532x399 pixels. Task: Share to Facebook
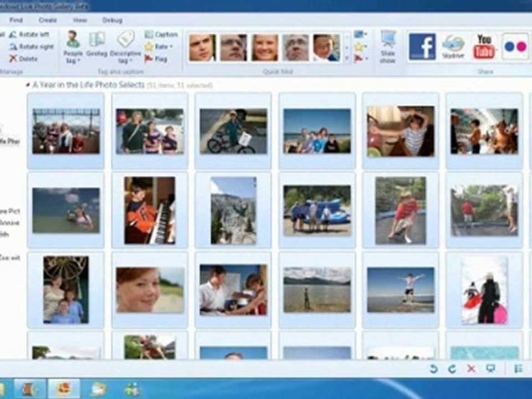point(422,47)
